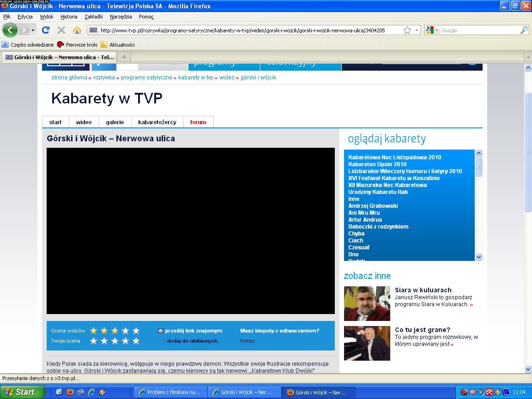Open the red forum page tab
Screen dimensions: 532x399
click(x=198, y=122)
